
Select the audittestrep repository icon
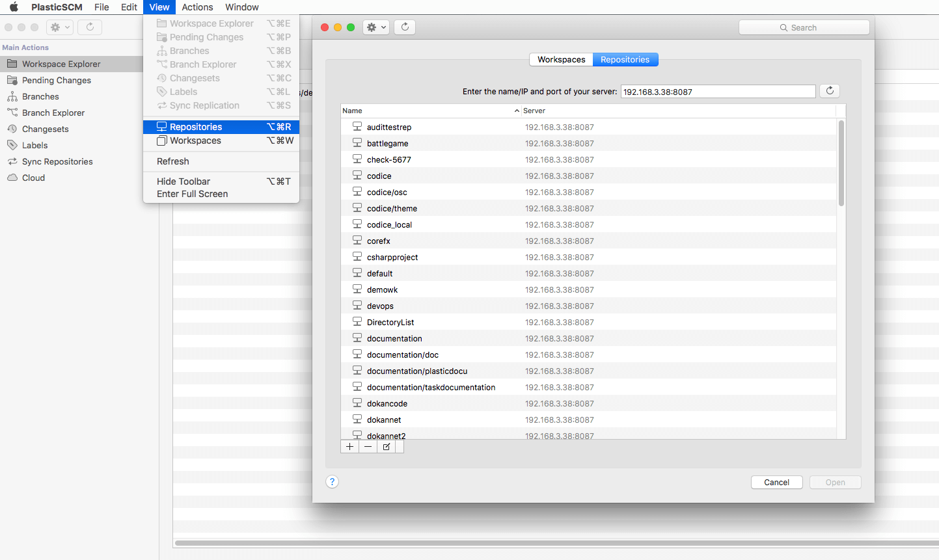pos(357,126)
